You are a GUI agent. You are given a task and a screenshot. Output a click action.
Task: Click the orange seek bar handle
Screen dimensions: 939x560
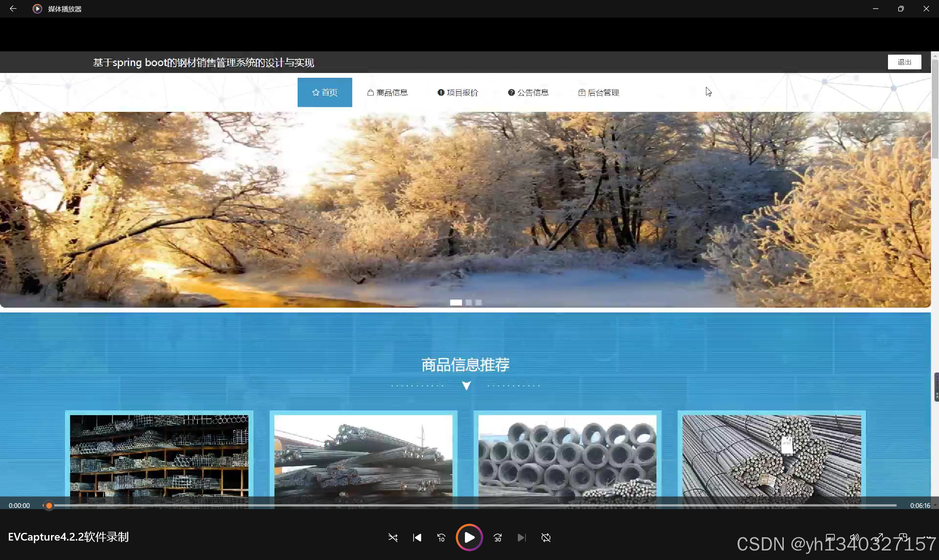49,505
